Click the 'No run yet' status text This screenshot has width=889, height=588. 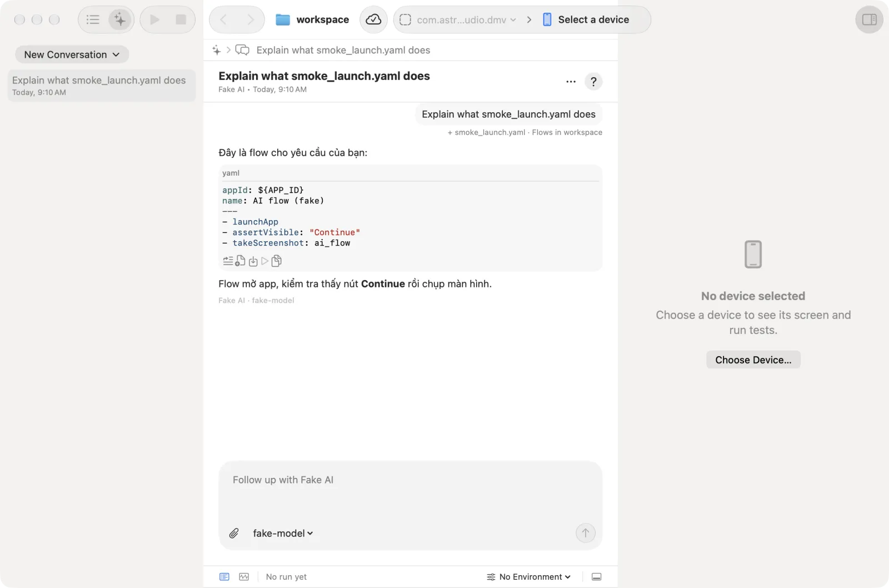click(286, 577)
